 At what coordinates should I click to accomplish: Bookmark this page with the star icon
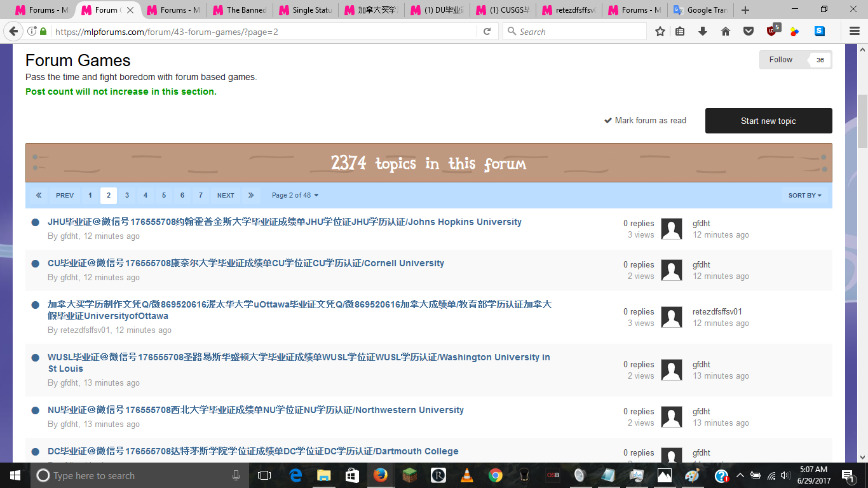click(660, 31)
